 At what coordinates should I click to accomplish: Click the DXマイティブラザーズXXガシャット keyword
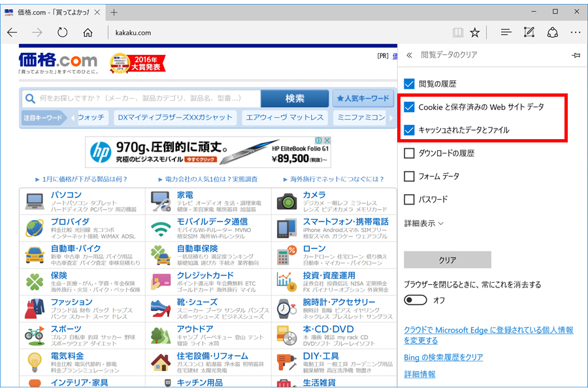(x=175, y=118)
